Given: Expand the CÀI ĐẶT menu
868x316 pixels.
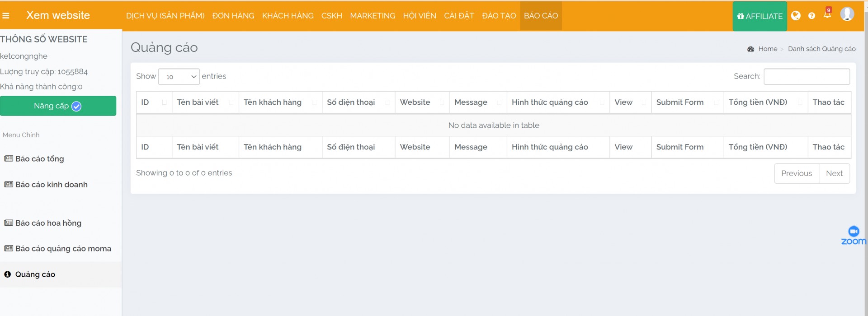Looking at the screenshot, I should [459, 16].
